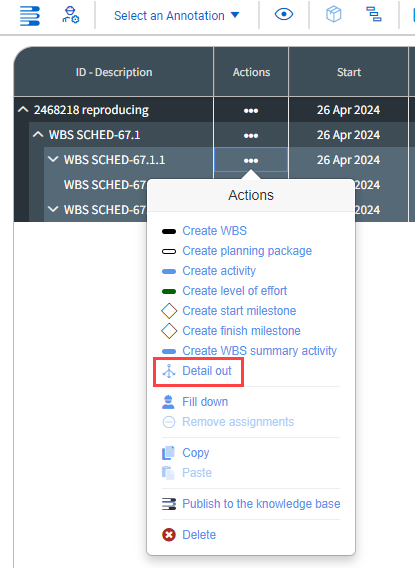415x568 pixels.
Task: Click the hierarchy structure icon in toolbar
Action: click(x=373, y=14)
